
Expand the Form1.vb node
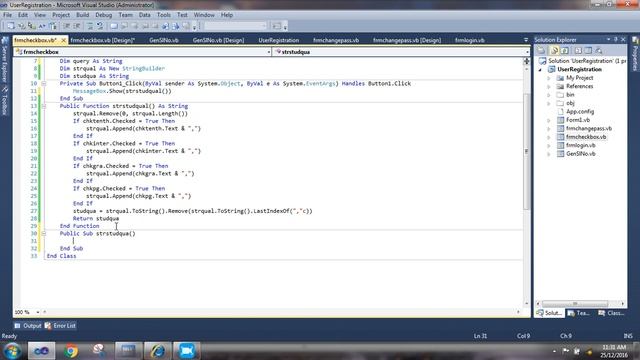(549, 120)
